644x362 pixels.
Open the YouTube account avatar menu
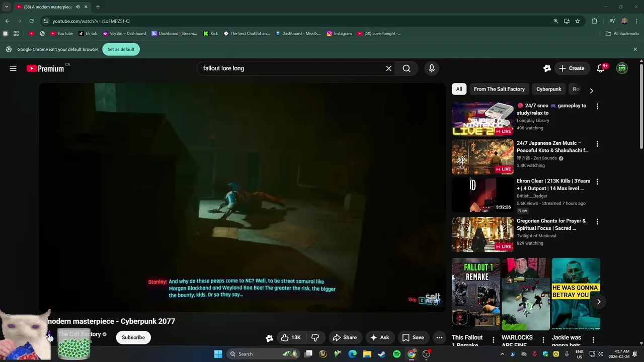pos(622,68)
